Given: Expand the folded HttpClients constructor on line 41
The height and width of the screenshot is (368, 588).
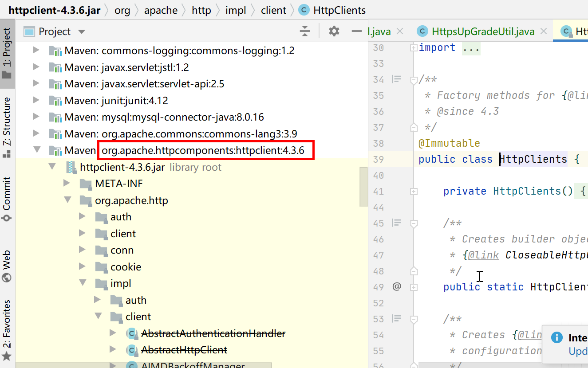Looking at the screenshot, I should [x=414, y=191].
